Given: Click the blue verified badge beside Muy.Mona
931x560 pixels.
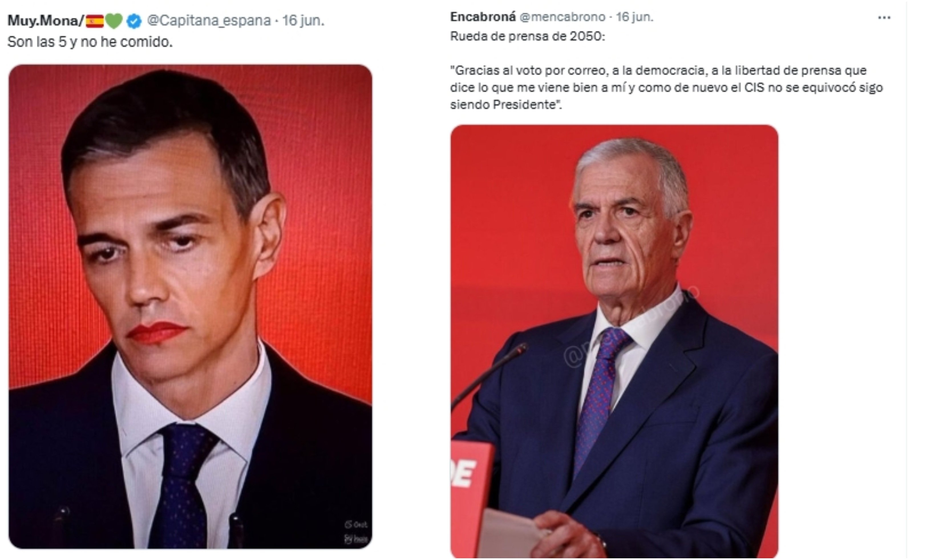Looking at the screenshot, I should coord(134,21).
